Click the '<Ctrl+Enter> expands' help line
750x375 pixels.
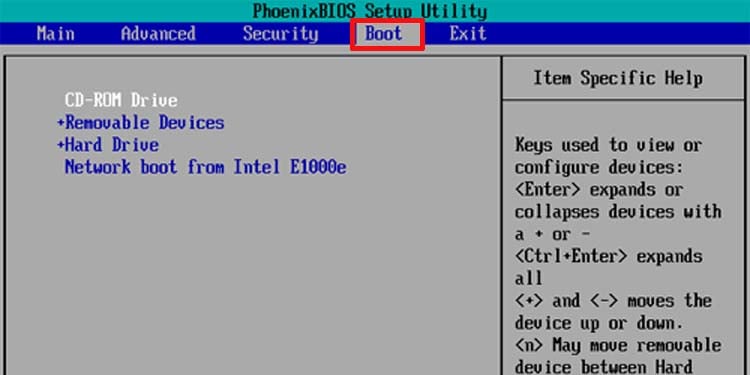coord(608,256)
